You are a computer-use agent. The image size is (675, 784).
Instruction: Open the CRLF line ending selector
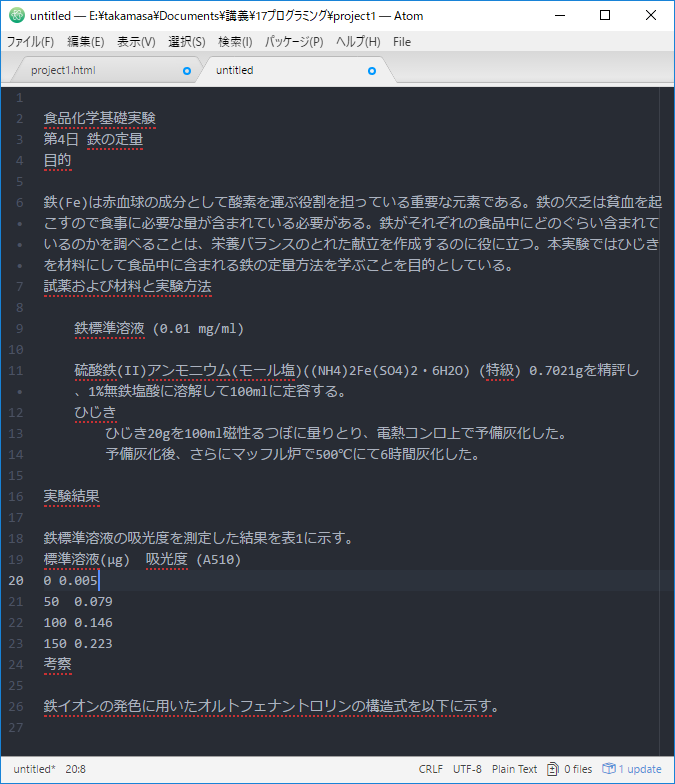click(x=431, y=769)
